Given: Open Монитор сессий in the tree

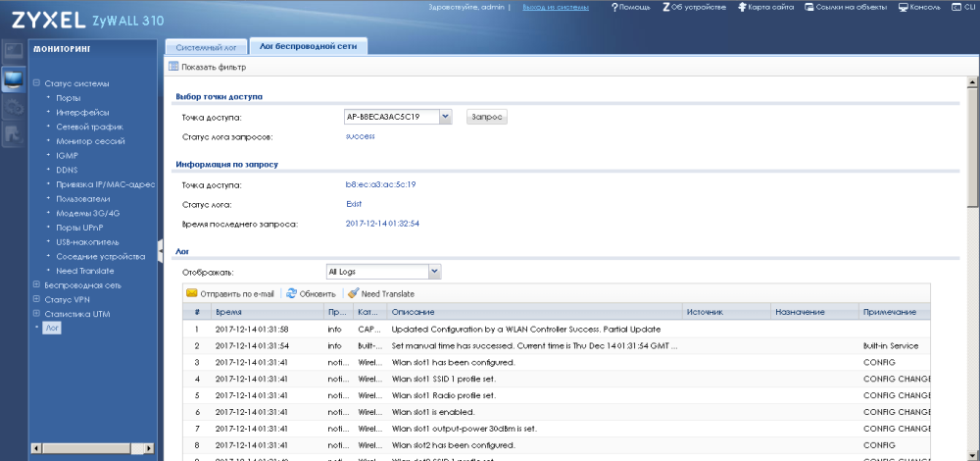Looking at the screenshot, I should point(90,141).
